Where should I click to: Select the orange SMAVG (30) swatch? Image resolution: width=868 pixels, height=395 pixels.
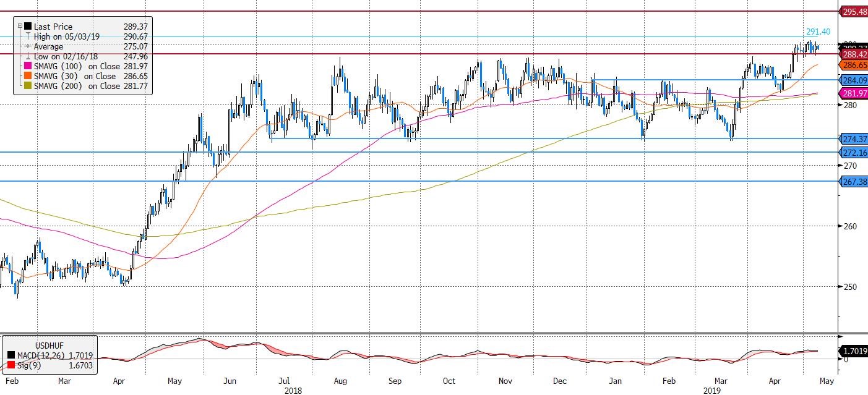click(x=27, y=76)
